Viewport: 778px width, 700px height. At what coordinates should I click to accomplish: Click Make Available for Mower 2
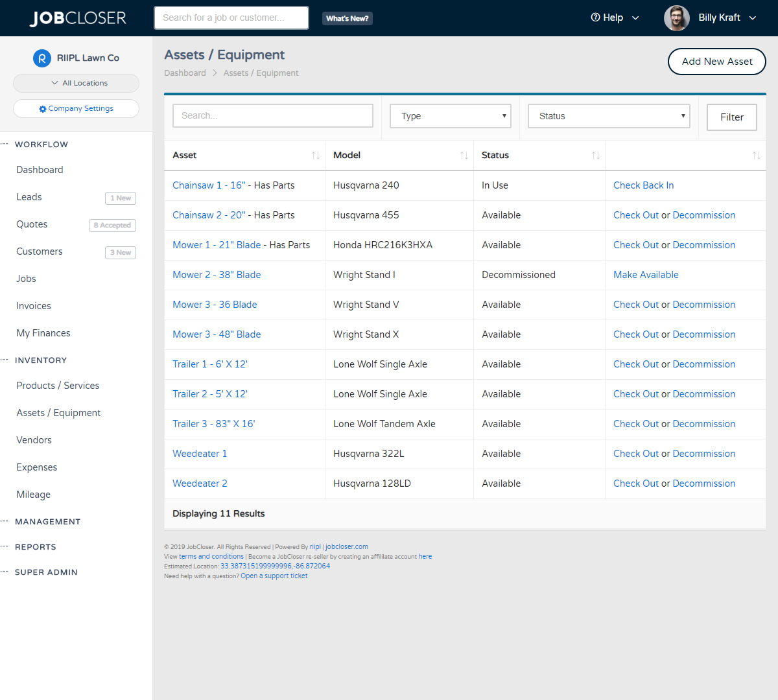[x=646, y=275]
